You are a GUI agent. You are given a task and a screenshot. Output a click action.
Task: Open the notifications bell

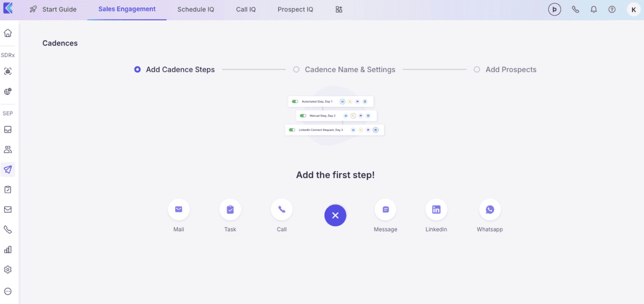593,9
